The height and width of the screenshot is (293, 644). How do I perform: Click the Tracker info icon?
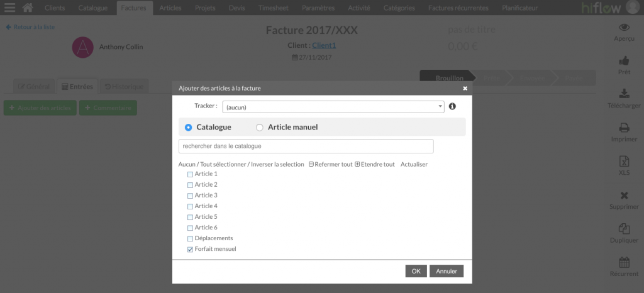point(452,106)
